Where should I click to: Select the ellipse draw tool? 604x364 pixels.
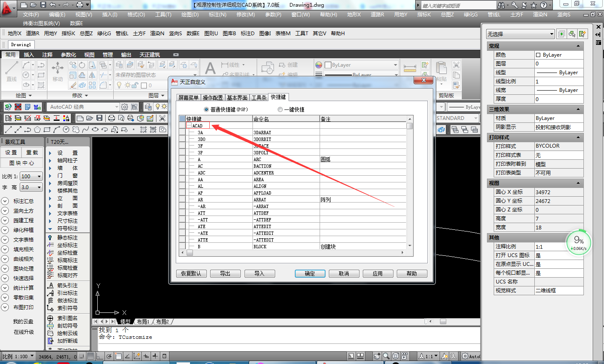[95, 130]
